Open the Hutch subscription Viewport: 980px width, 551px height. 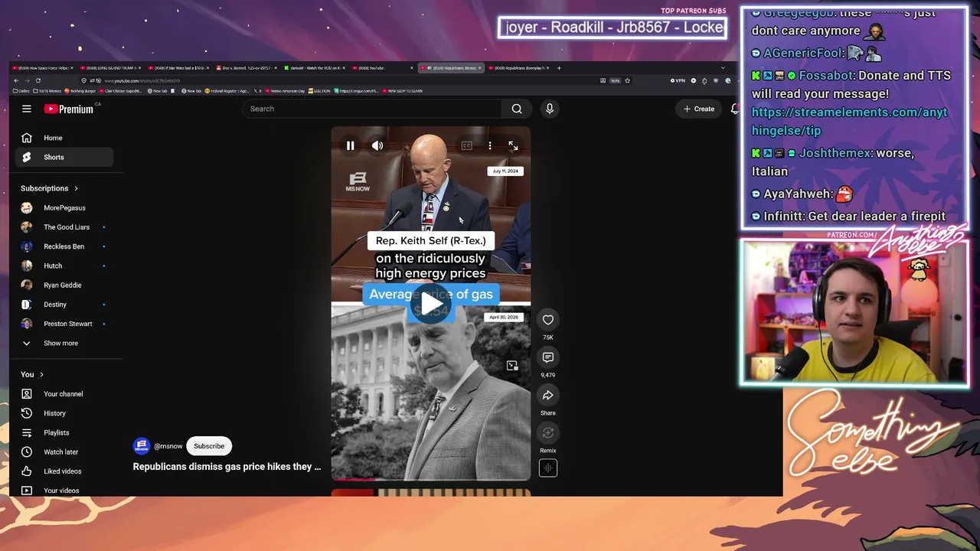tap(64, 266)
